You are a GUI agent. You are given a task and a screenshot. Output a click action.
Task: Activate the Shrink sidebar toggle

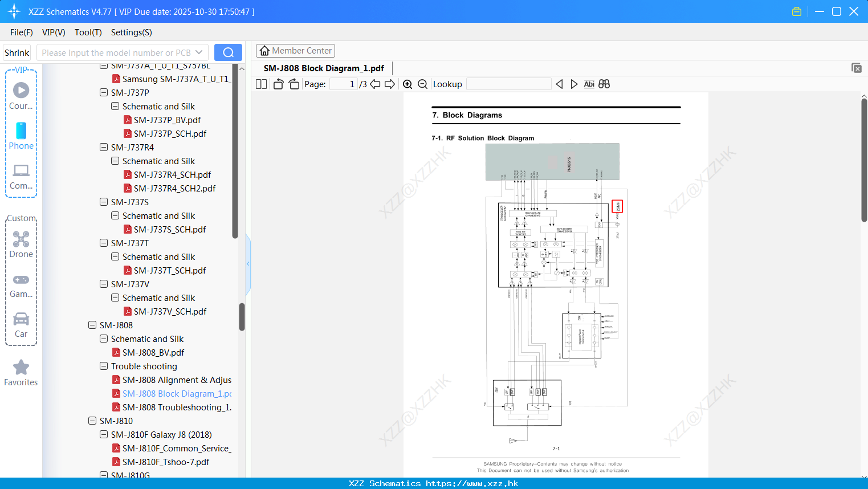17,52
